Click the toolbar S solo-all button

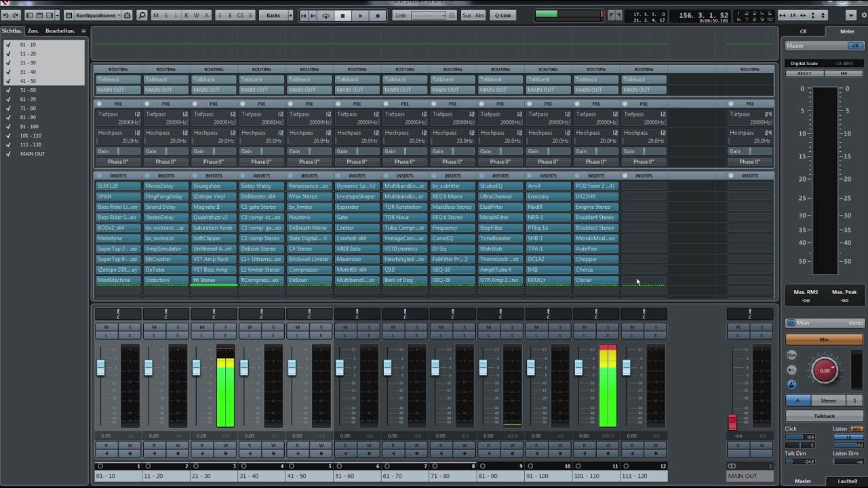166,15
